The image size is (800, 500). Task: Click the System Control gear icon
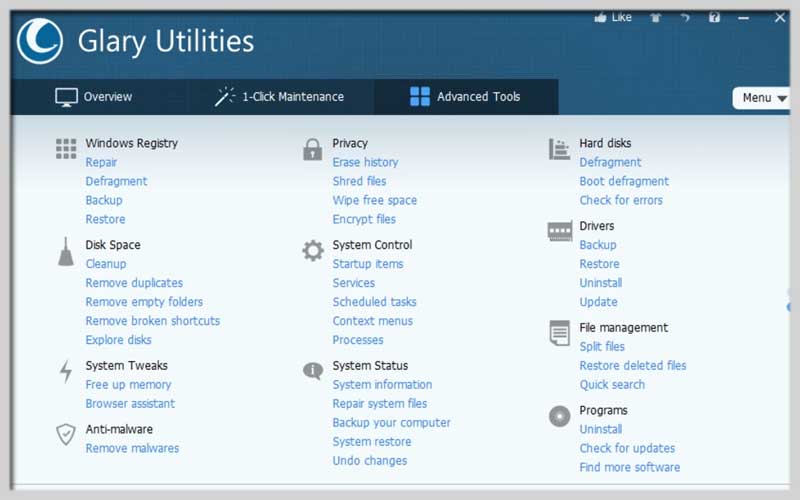pyautogui.click(x=313, y=251)
